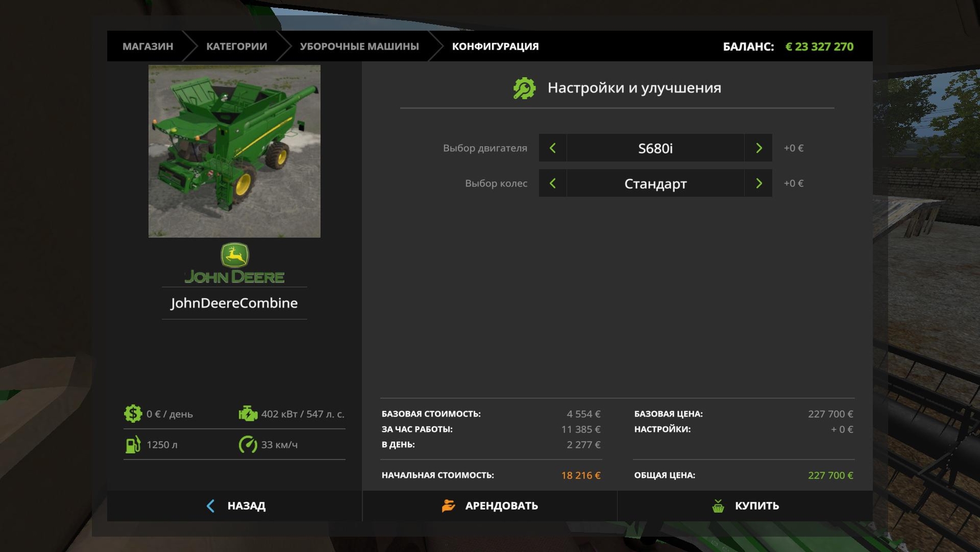
Task: Switch to previous wheel option
Action: 553,184
